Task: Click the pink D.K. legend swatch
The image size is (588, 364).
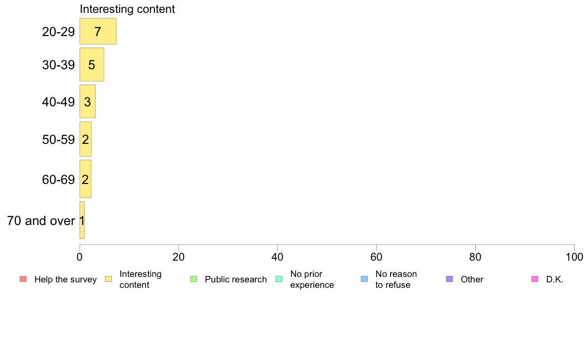Action: [x=535, y=279]
